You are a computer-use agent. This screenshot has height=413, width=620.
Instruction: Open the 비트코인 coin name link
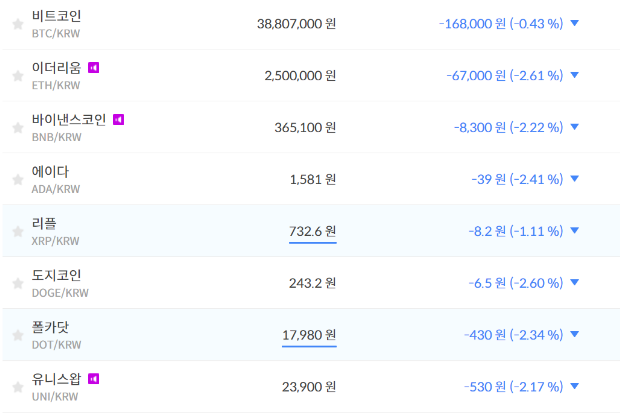point(57,16)
